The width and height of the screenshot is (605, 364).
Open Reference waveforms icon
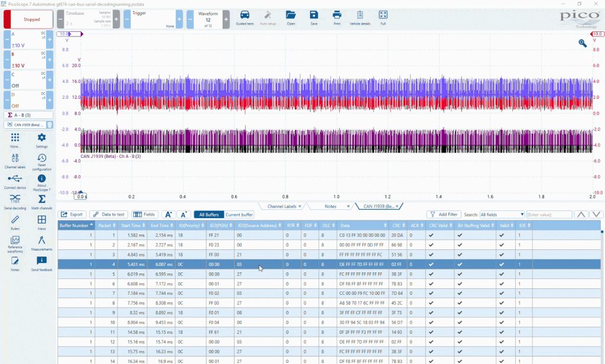tap(15, 240)
